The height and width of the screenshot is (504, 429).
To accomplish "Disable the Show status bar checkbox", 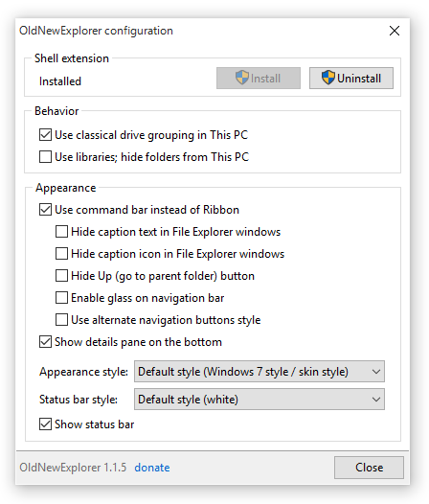I will tap(45, 424).
